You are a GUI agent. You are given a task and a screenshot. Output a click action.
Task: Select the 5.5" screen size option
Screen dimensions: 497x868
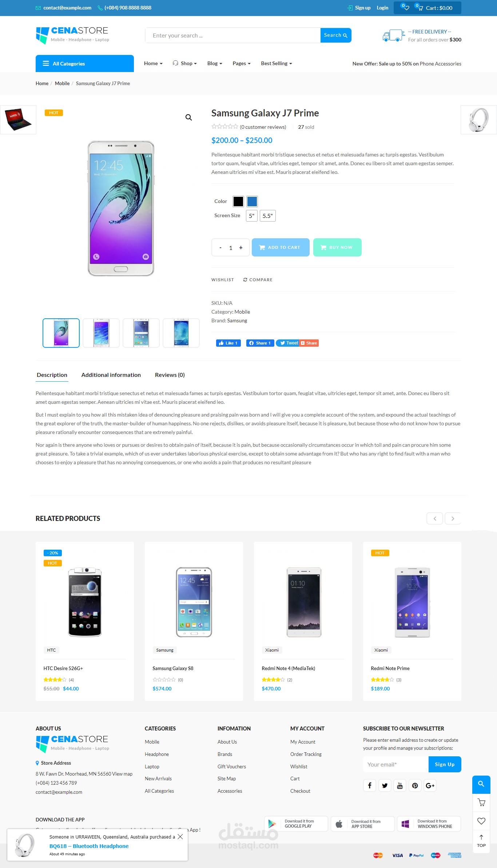click(x=267, y=216)
